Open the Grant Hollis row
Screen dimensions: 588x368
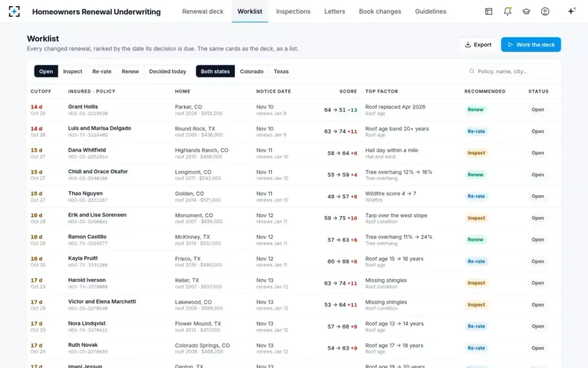(294, 110)
